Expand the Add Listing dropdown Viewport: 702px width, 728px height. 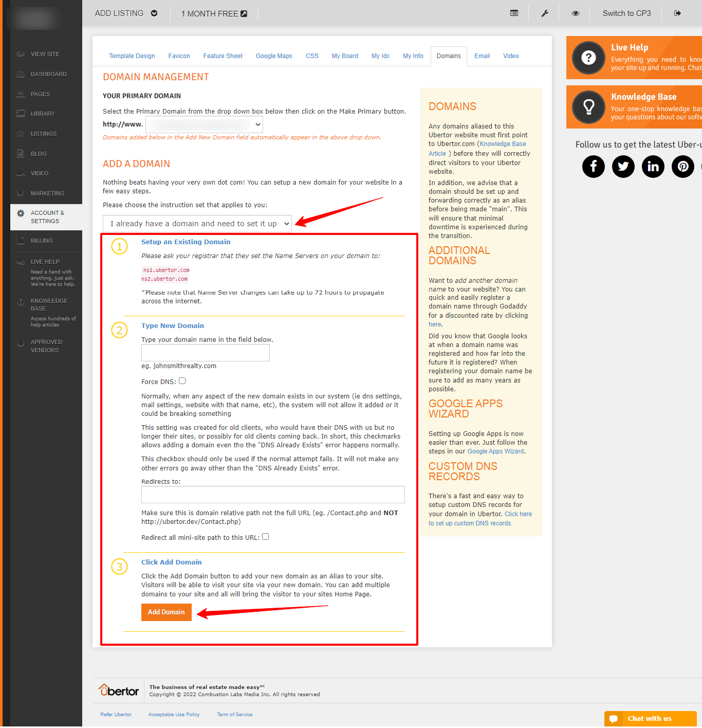point(126,13)
